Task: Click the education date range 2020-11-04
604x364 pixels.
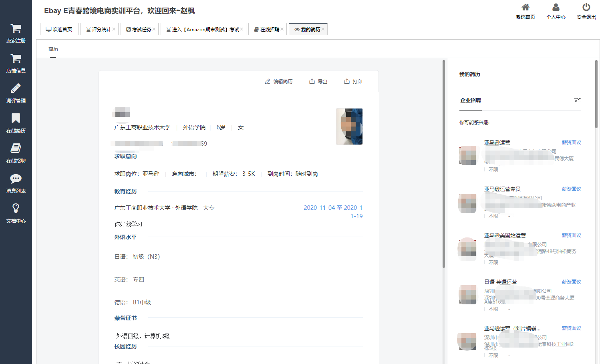Action: tap(333, 212)
